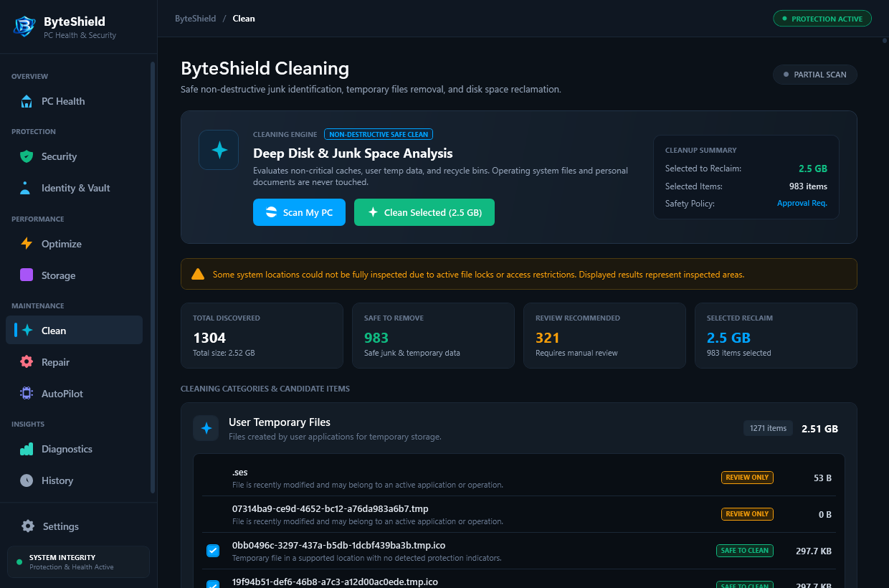Click the 1271 items count badge

[x=768, y=428]
